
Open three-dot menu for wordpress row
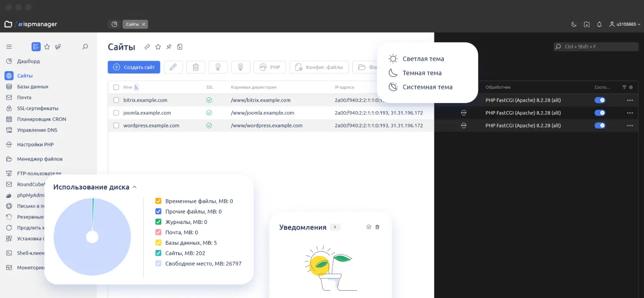click(630, 125)
